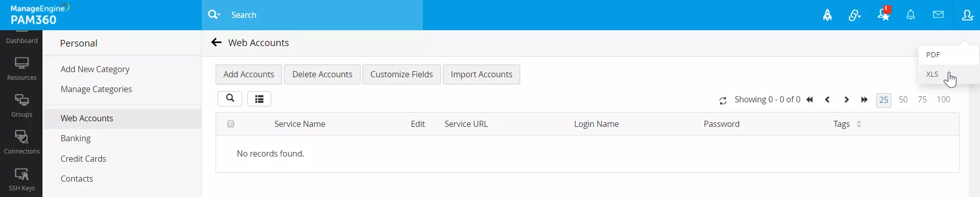The image size is (980, 197).
Task: Click the Password column header
Action: (x=721, y=124)
